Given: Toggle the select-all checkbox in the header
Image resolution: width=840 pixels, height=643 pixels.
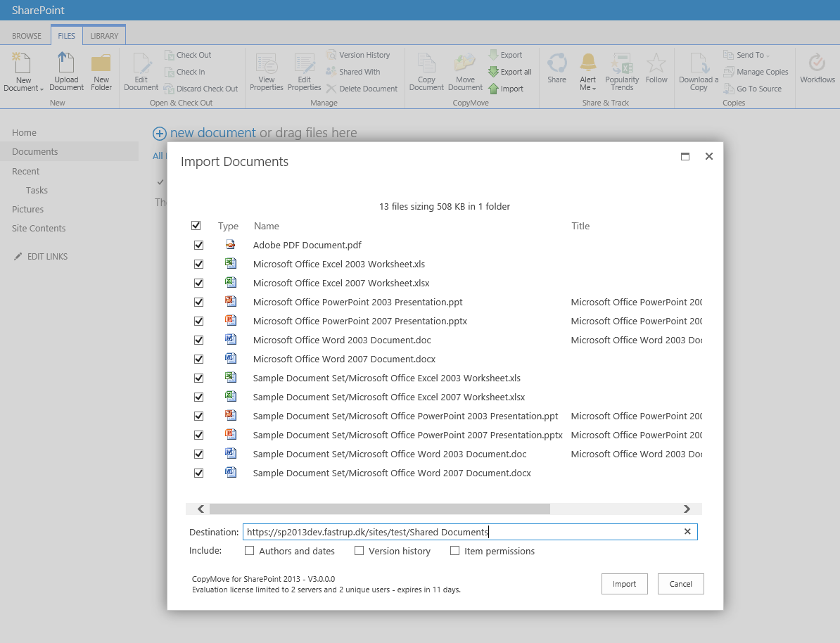Looking at the screenshot, I should coord(196,226).
